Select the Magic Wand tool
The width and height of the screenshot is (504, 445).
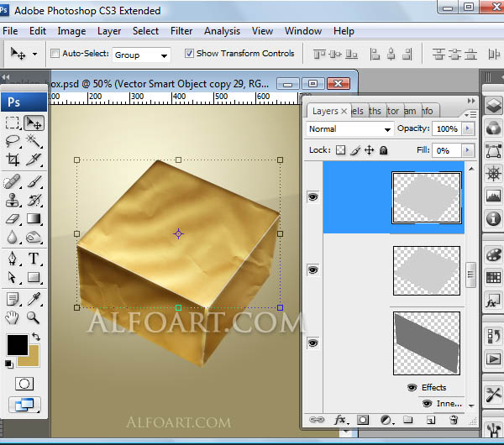tap(34, 141)
